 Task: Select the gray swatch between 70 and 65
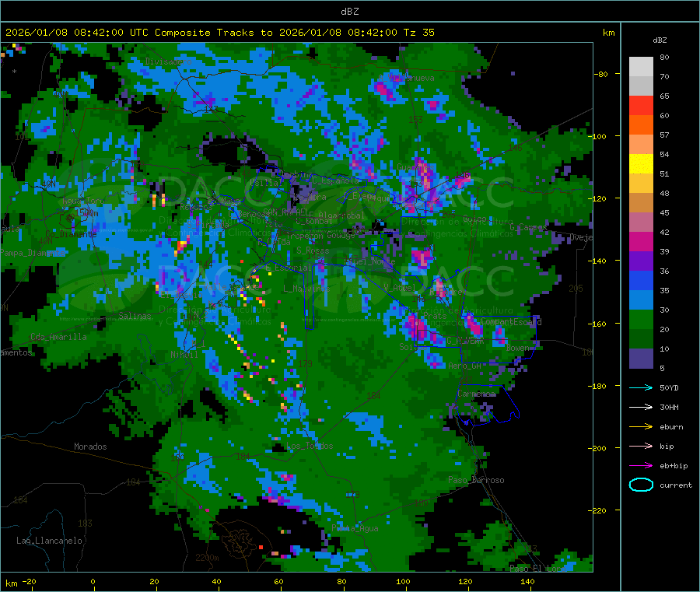[x=641, y=86]
